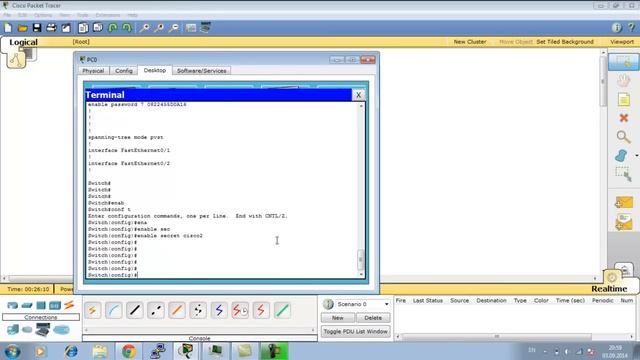Click the New file icon in toolbar
Screen dimensions: 640x360
[8, 28]
